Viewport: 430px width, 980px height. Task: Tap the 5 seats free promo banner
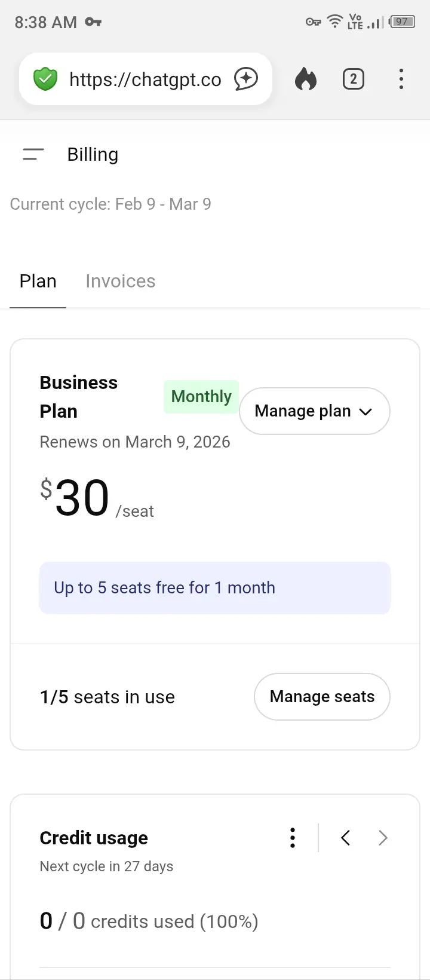coord(215,588)
